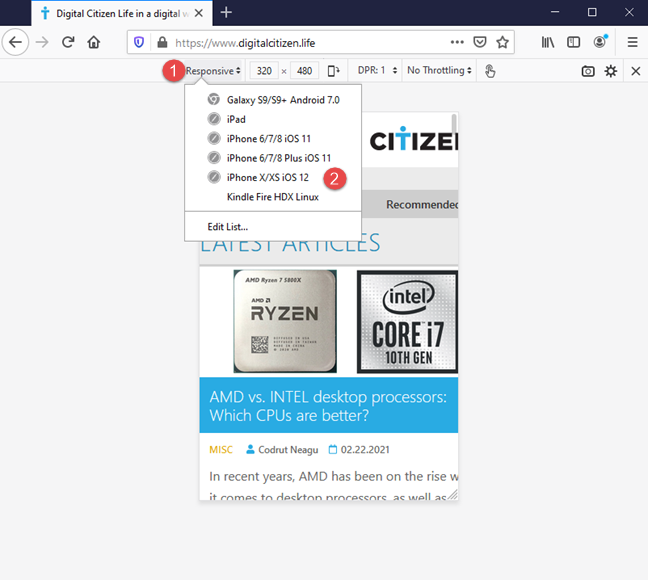Click the viewport width field showing 320
Image resolution: width=648 pixels, height=580 pixels.
[x=264, y=71]
